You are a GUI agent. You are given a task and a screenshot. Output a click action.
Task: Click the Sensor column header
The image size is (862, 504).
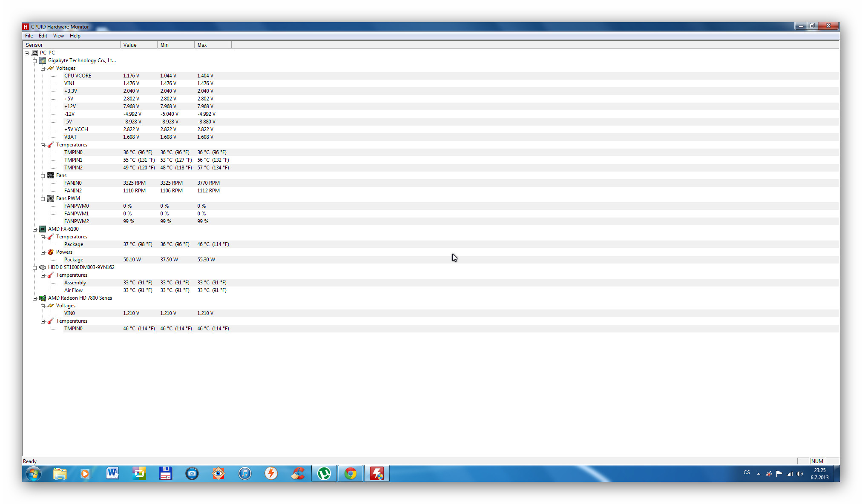(x=72, y=45)
